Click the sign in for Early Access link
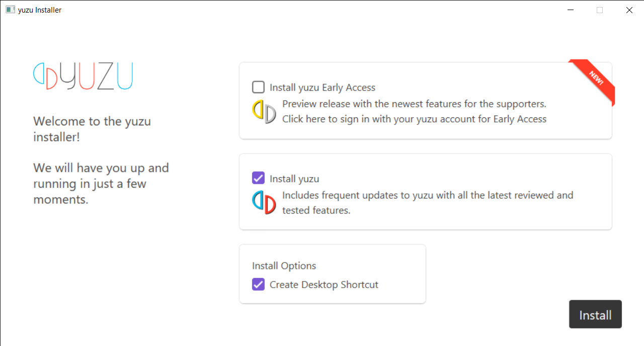The image size is (644, 346). [414, 119]
